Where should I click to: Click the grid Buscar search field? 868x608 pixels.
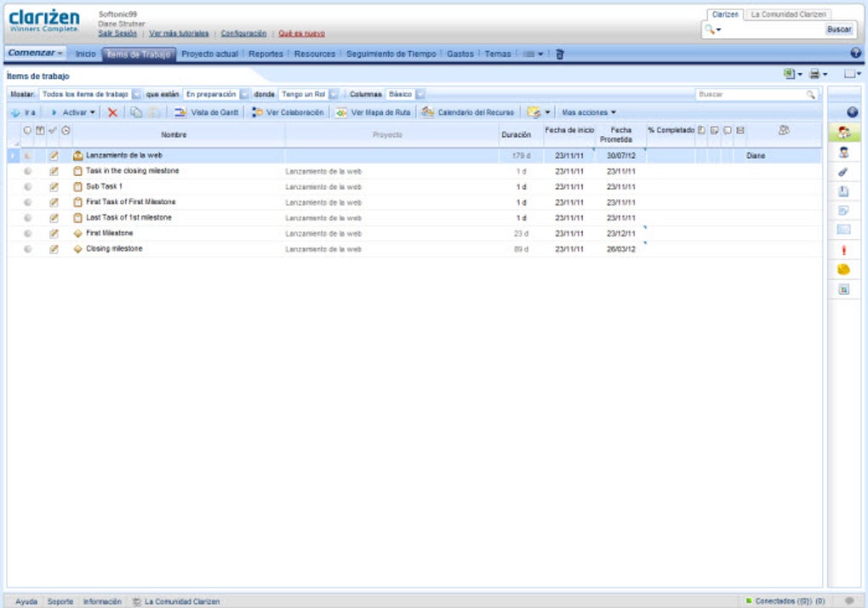tap(756, 94)
